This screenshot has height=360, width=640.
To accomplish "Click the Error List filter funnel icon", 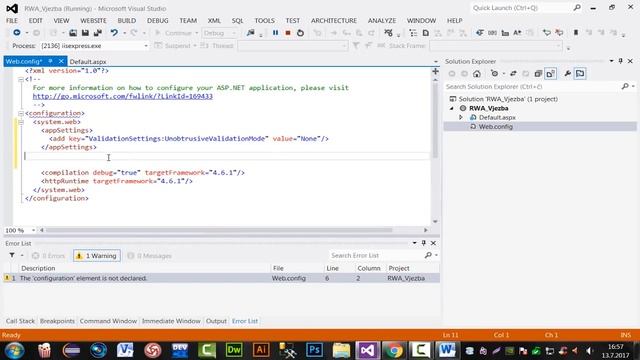I will (12, 256).
